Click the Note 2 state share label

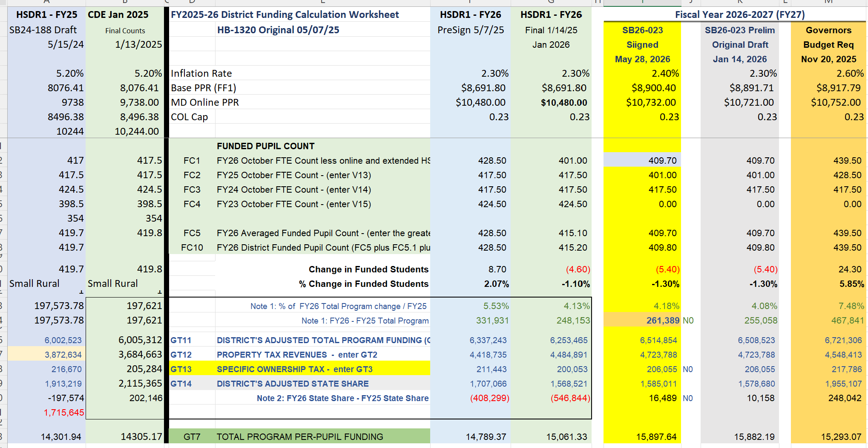pos(342,398)
